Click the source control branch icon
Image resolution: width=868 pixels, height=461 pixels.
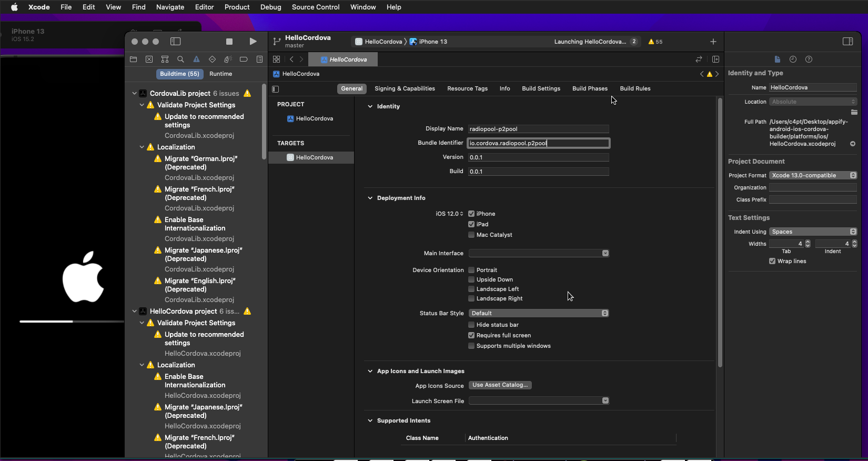(x=277, y=42)
